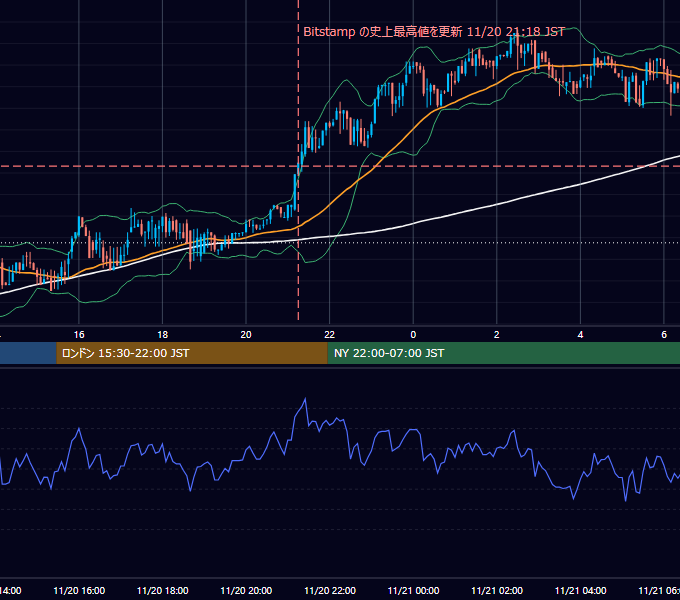Screen dimensions: 680x600
Task: Click the 11/21 04:00 date label
Action: tap(580, 590)
